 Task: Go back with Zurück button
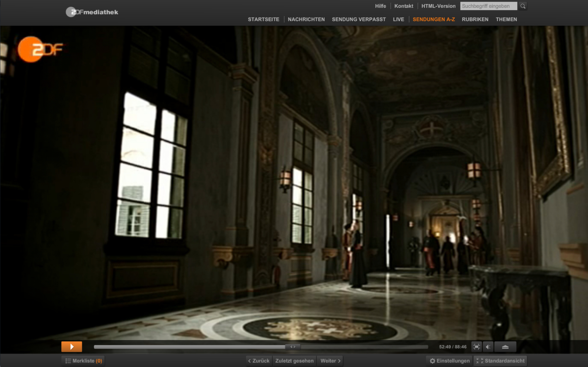pos(259,361)
